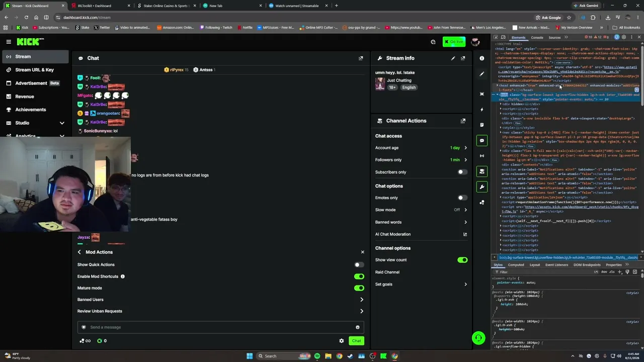644x362 pixels.
Task: Open the profile avatar menu
Action: coord(475,42)
